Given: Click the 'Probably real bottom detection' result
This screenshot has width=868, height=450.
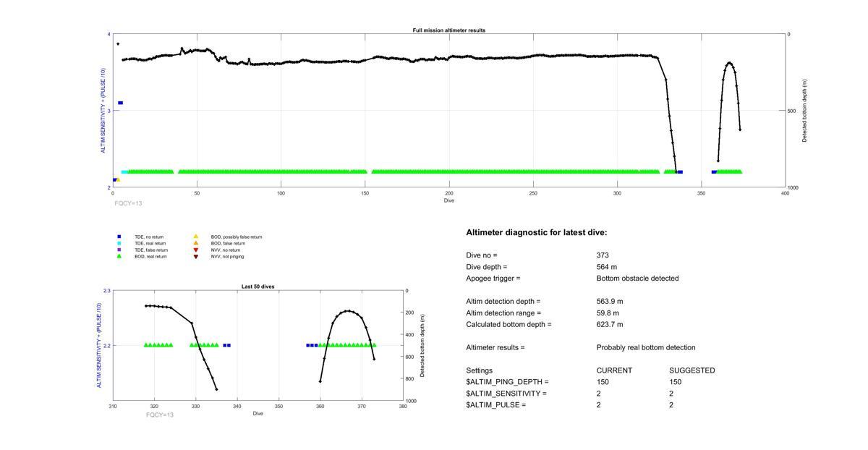Looking at the screenshot, I should tap(646, 348).
